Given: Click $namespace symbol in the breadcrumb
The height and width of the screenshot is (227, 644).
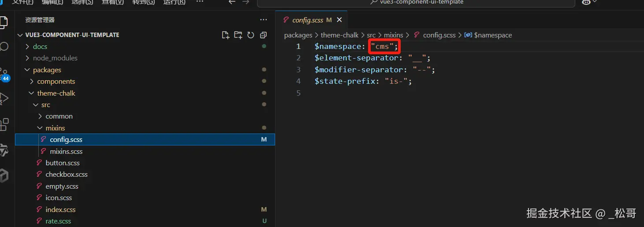Looking at the screenshot, I should coord(493,35).
